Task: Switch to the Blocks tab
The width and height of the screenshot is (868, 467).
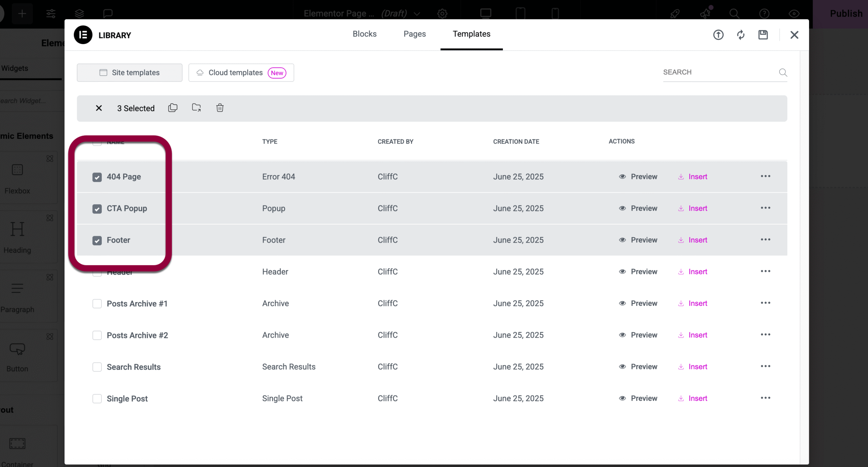Action: click(364, 34)
